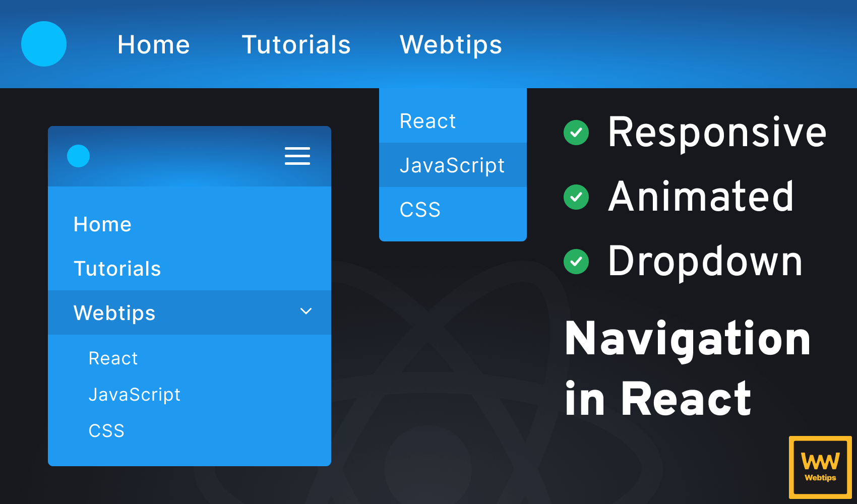Choose React from the desktop dropdown menu
Viewport: 857px width, 504px height.
(x=427, y=121)
